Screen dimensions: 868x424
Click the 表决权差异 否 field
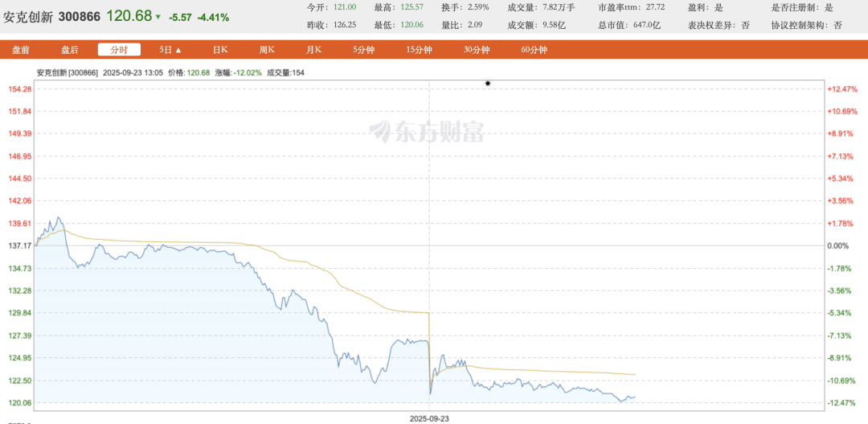pos(718,26)
